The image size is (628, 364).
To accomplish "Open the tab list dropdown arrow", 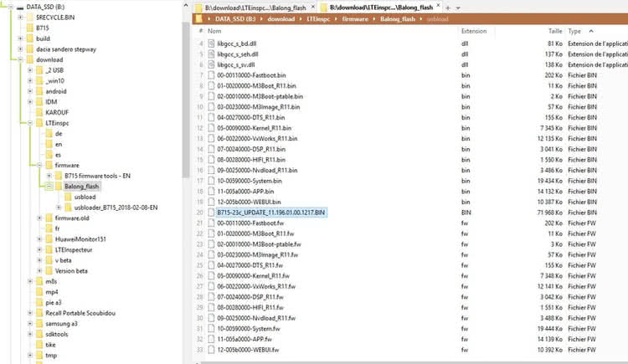I will pos(458,8).
